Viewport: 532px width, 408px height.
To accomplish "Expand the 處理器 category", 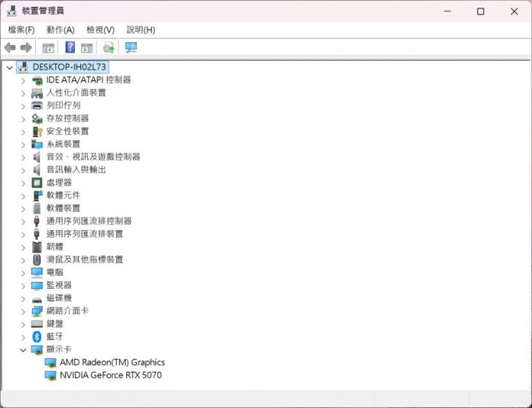I will coord(23,184).
